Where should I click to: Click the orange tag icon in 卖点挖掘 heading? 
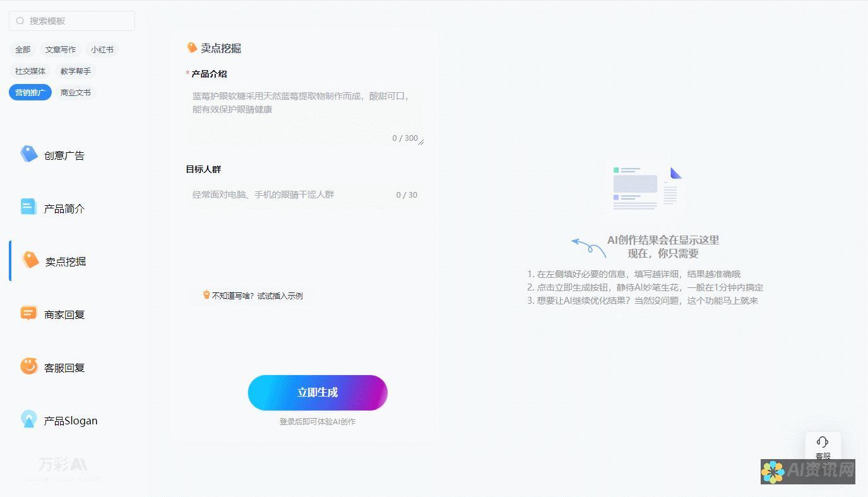point(193,47)
